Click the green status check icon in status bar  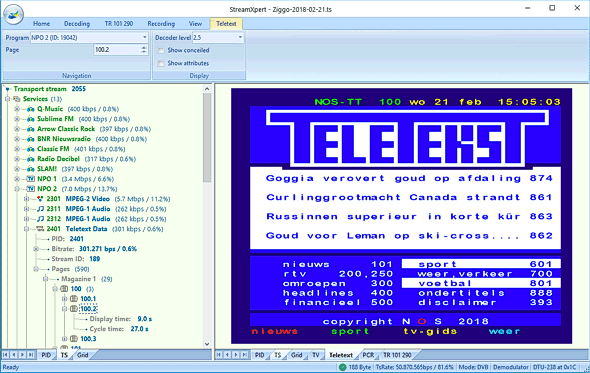coord(342,367)
